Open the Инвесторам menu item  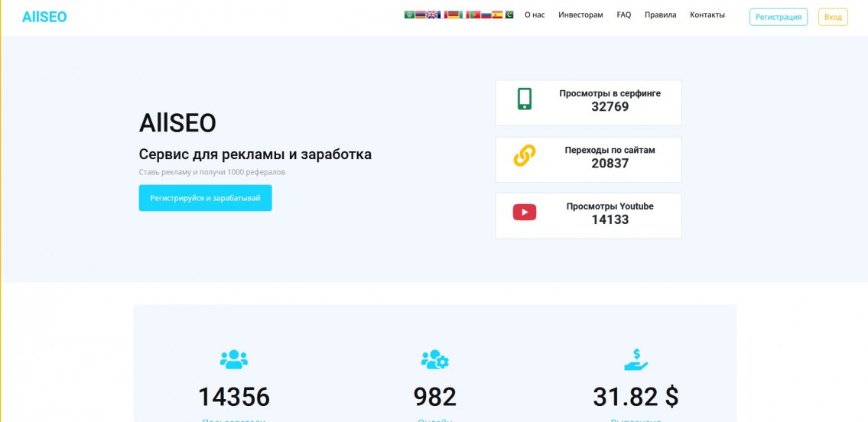point(580,15)
